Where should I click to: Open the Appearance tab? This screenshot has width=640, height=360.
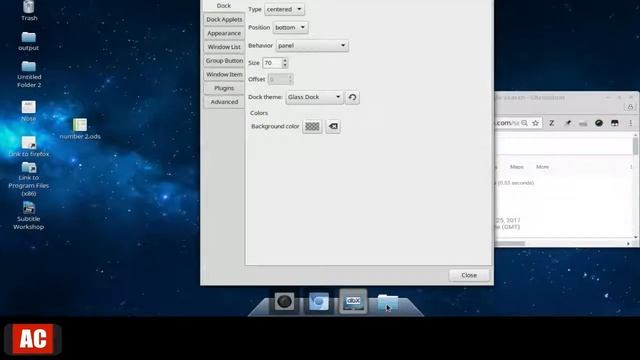pyautogui.click(x=224, y=33)
